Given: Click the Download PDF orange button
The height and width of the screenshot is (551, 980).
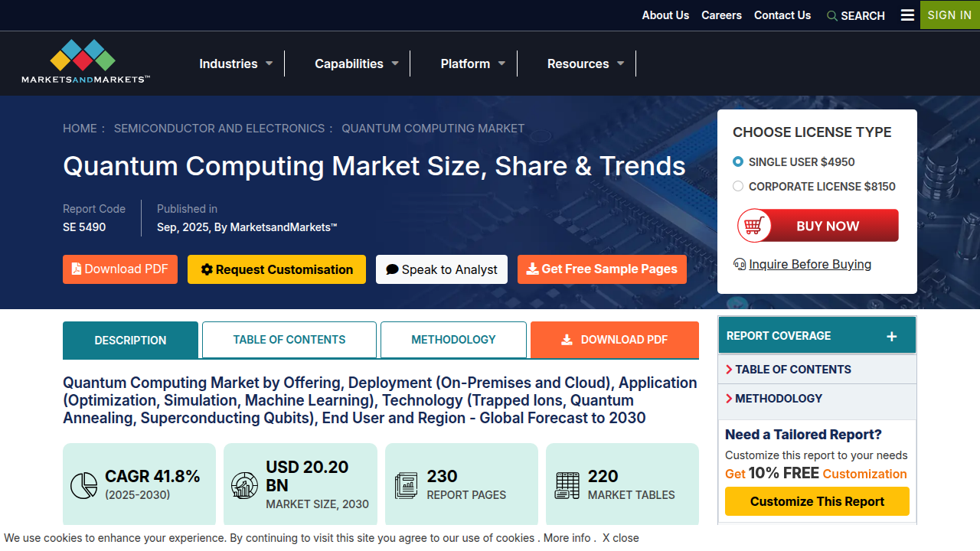Looking at the screenshot, I should 120,269.
